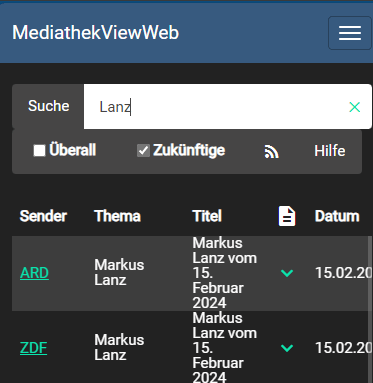Expand description for the ARD Markus Lanz row
373x383 pixels.
point(287,273)
